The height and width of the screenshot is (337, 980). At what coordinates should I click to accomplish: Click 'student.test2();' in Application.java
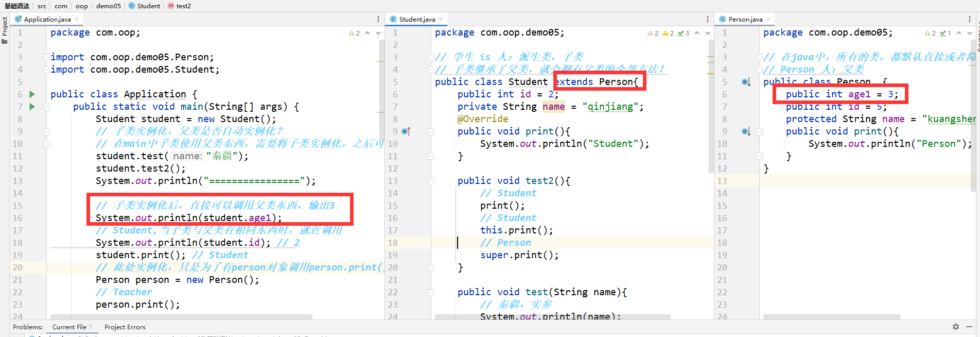point(141,168)
